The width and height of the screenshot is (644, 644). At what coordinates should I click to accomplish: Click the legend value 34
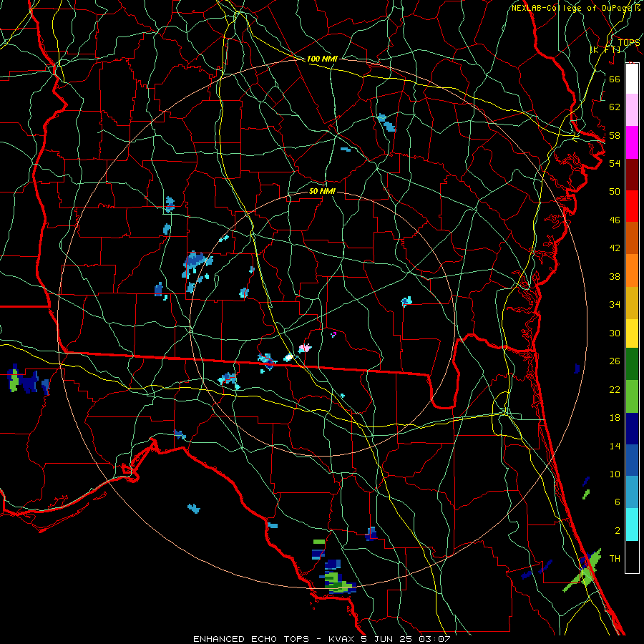615,305
